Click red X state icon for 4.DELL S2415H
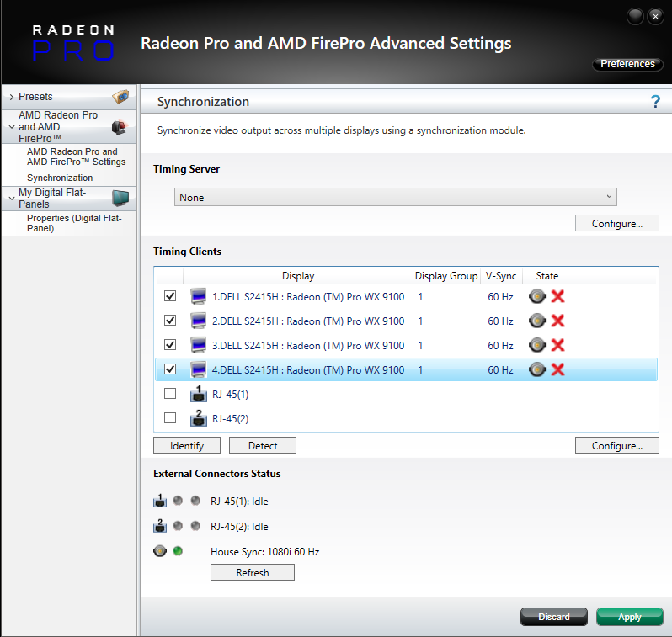This screenshot has width=672, height=637. pos(557,369)
